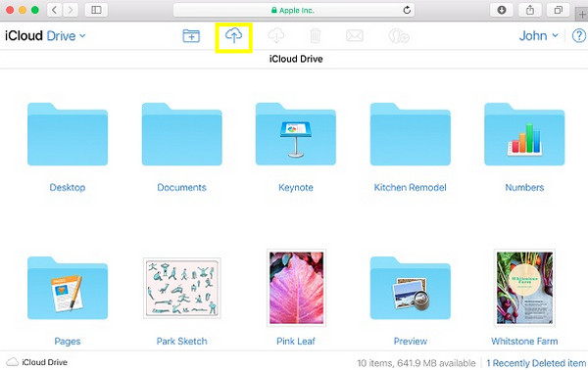
Task: Open the Keynote folder
Action: [296, 134]
